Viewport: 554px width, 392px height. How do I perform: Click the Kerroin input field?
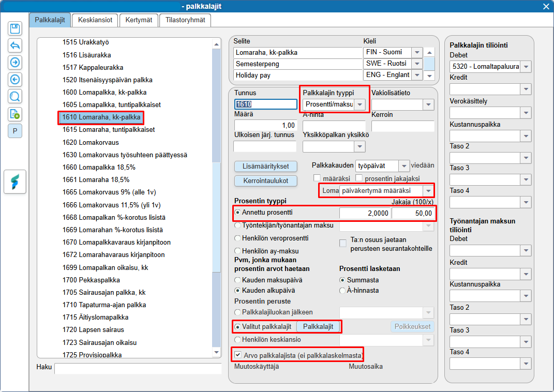[403, 126]
